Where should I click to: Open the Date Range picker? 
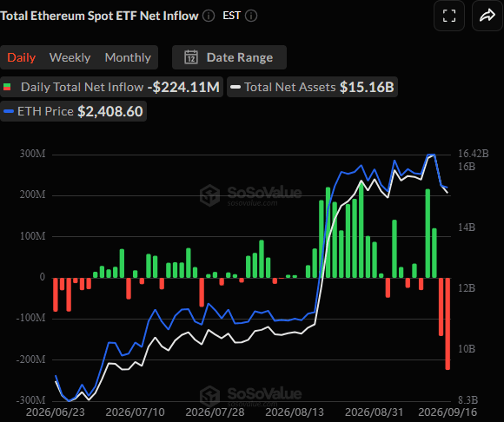click(x=229, y=57)
